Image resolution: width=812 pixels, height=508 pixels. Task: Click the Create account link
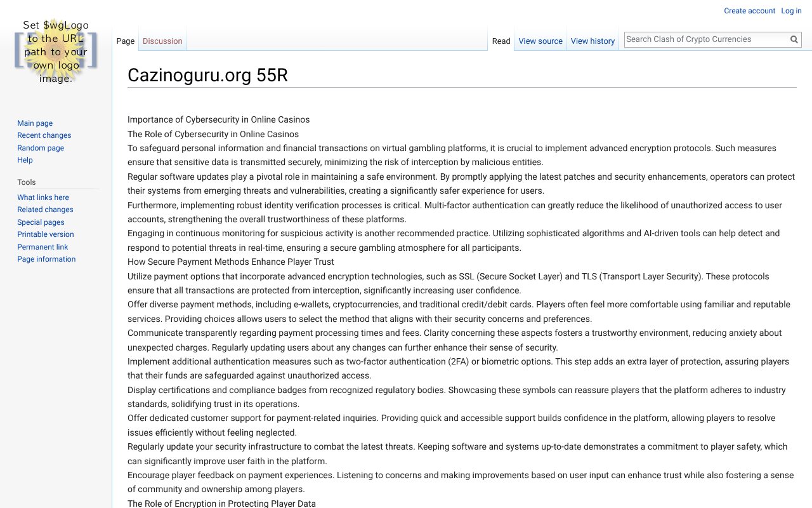(x=749, y=11)
